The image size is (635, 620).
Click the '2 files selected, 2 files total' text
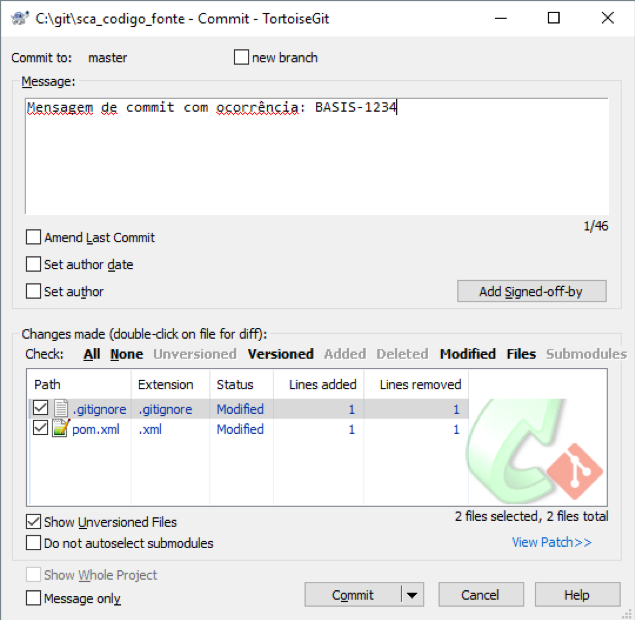pos(531,516)
